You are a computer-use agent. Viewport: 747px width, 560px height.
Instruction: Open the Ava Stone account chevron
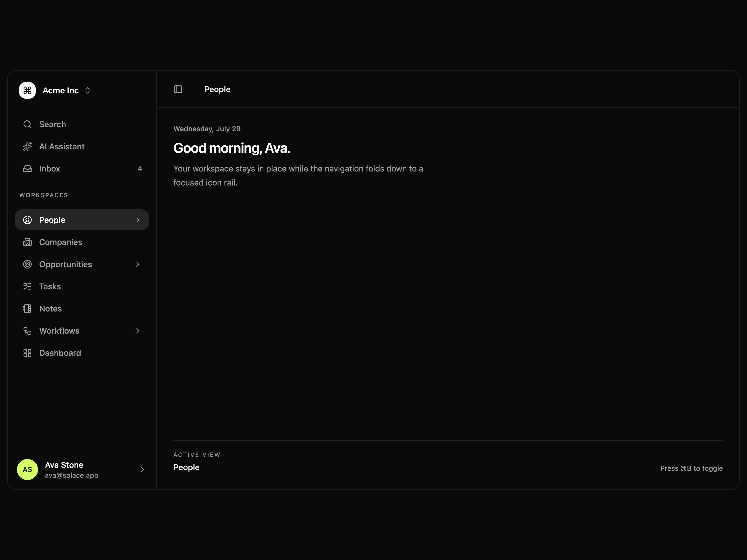142,470
